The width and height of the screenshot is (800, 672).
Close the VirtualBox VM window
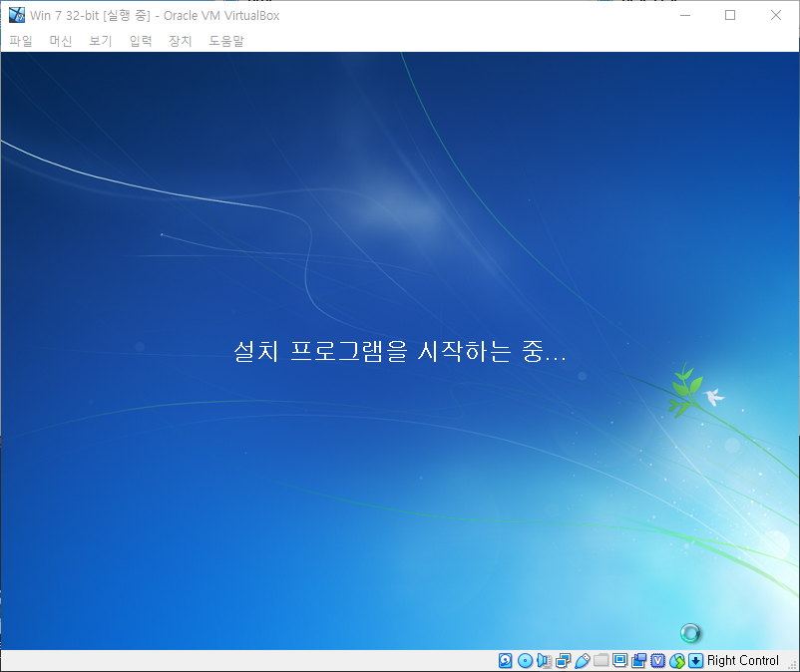775,15
